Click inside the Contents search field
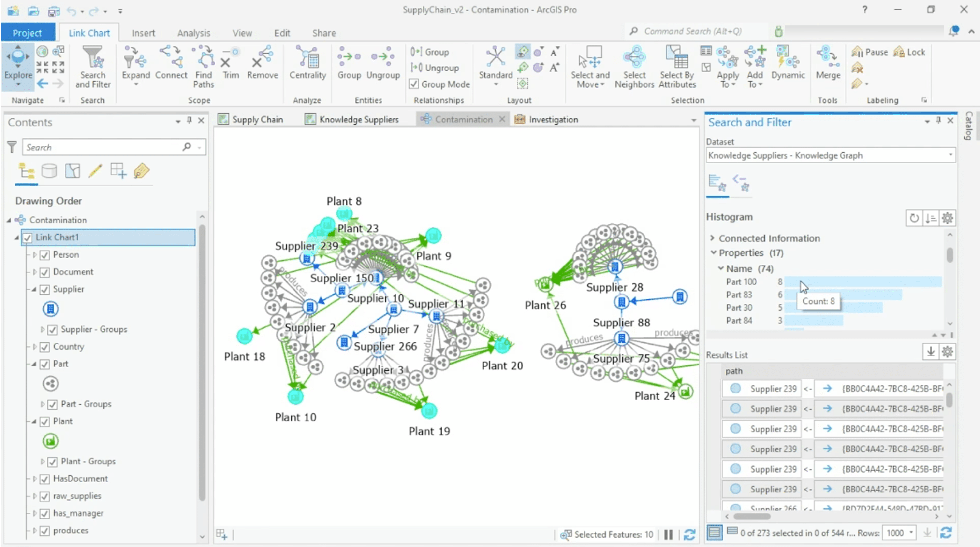 click(x=103, y=147)
